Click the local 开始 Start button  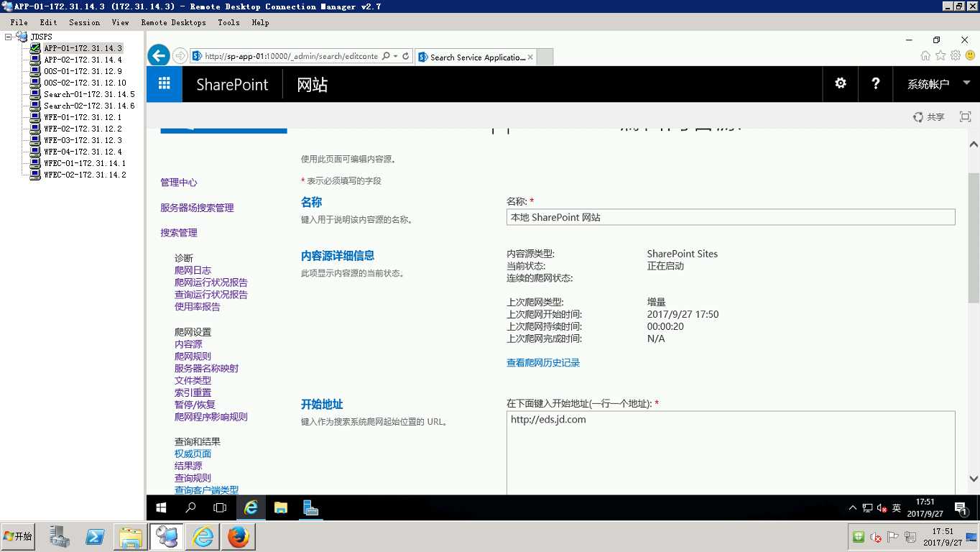[x=18, y=537]
